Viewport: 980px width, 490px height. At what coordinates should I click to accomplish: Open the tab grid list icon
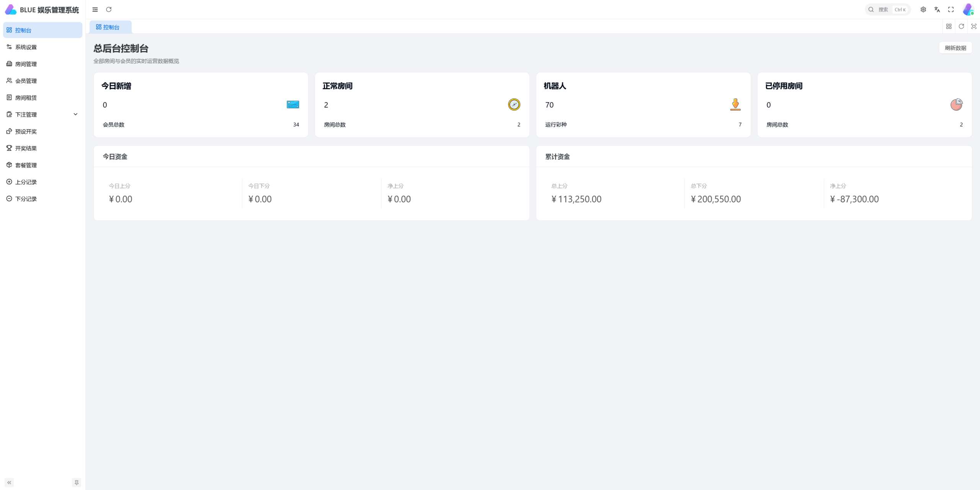pos(949,26)
